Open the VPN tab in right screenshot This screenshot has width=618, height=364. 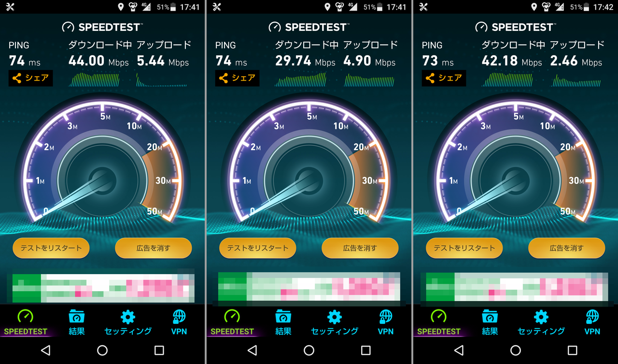coord(592,322)
